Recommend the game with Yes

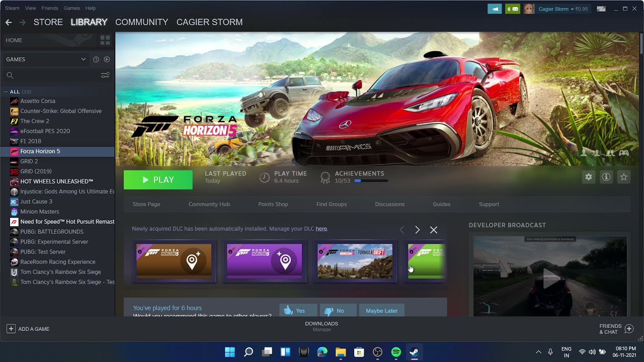pyautogui.click(x=298, y=311)
